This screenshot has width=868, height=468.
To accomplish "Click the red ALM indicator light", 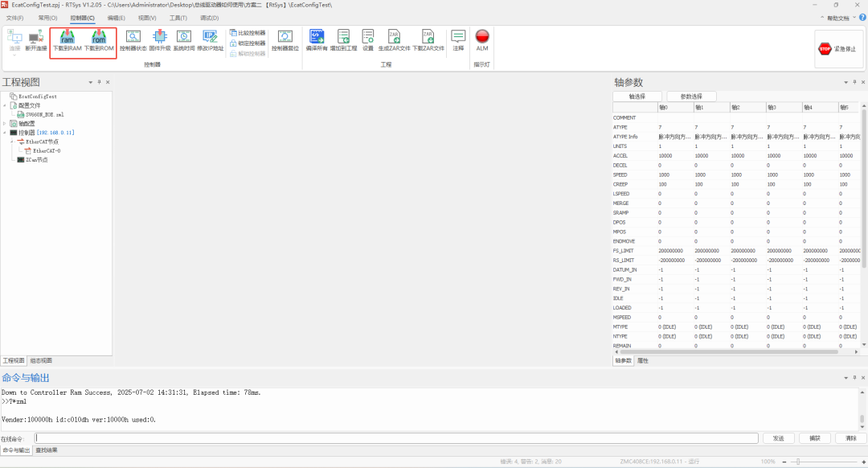I will [x=482, y=37].
